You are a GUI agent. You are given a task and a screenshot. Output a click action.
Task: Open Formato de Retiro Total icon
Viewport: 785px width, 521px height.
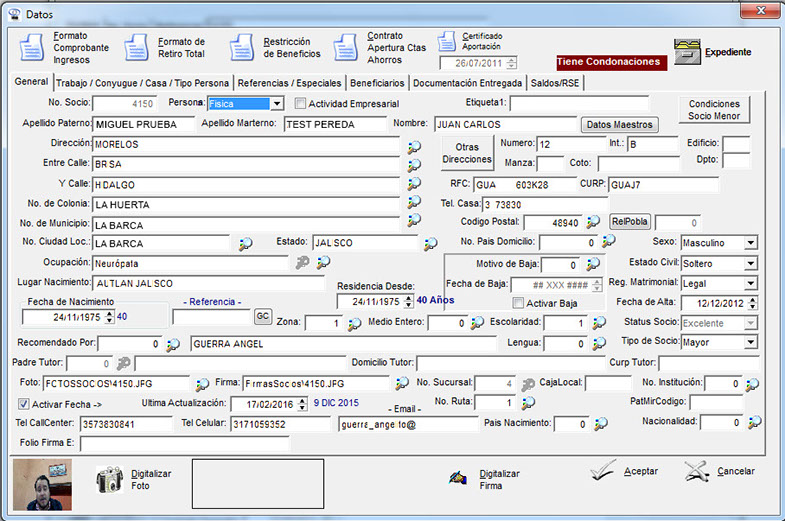[x=136, y=48]
